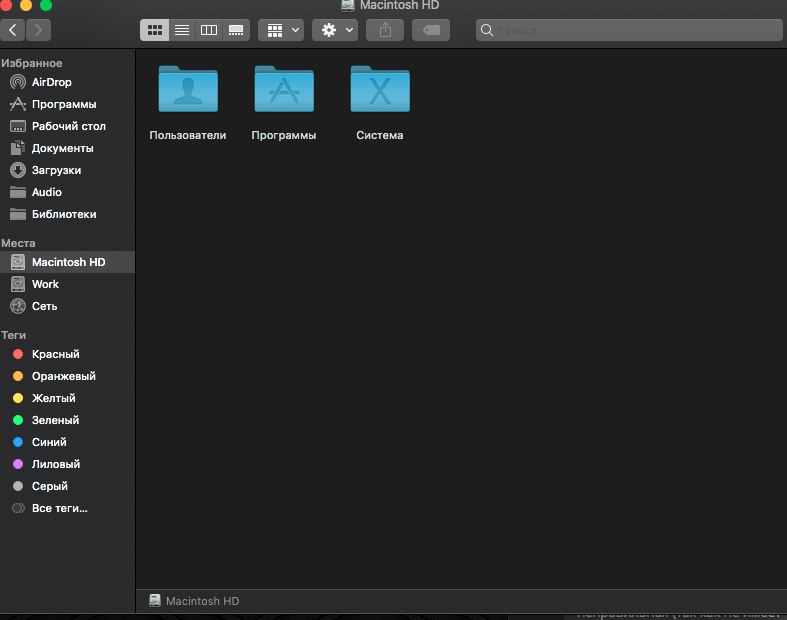Click the magnifying glass search icon
The height and width of the screenshot is (620, 787).
point(487,30)
